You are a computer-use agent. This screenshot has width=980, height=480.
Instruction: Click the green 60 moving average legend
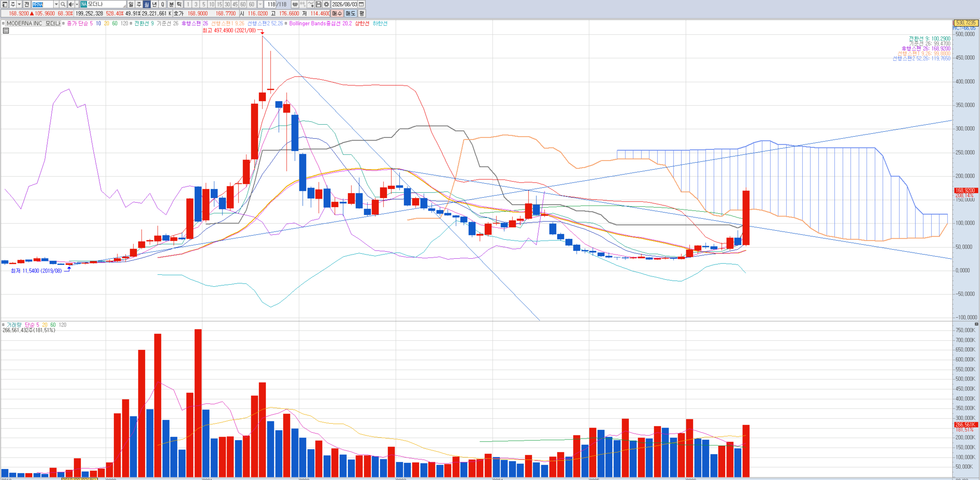click(115, 23)
